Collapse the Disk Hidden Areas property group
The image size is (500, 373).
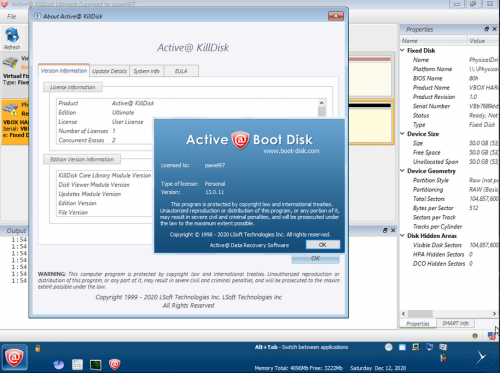coord(402,236)
